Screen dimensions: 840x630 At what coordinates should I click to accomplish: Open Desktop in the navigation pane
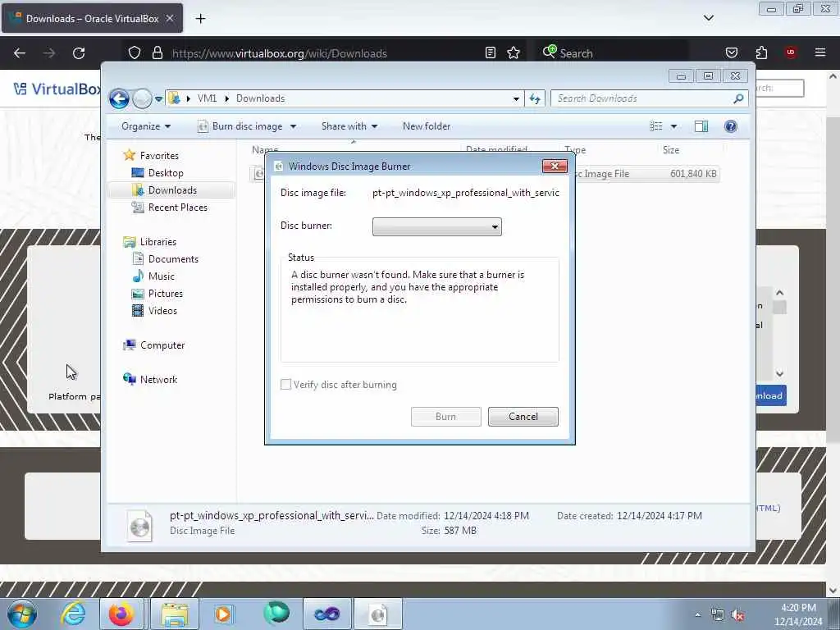point(166,173)
